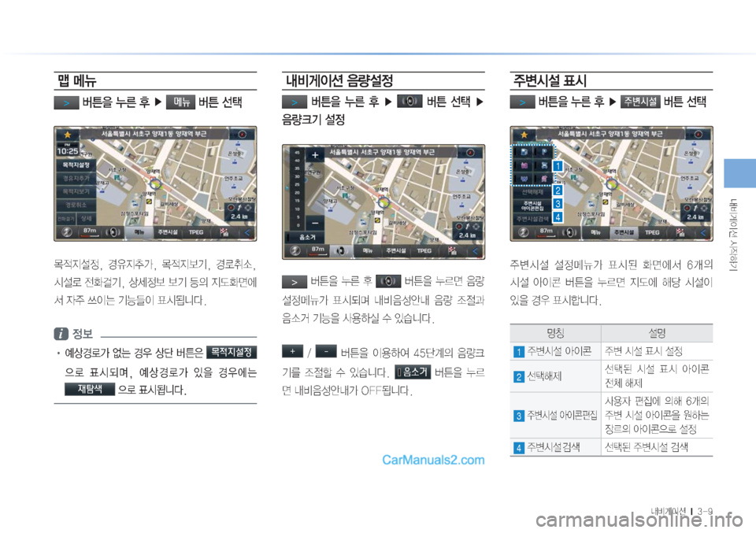
Task: Collapse the bar with blue arrow in 맵 메뉴 screen
Action: (247, 232)
